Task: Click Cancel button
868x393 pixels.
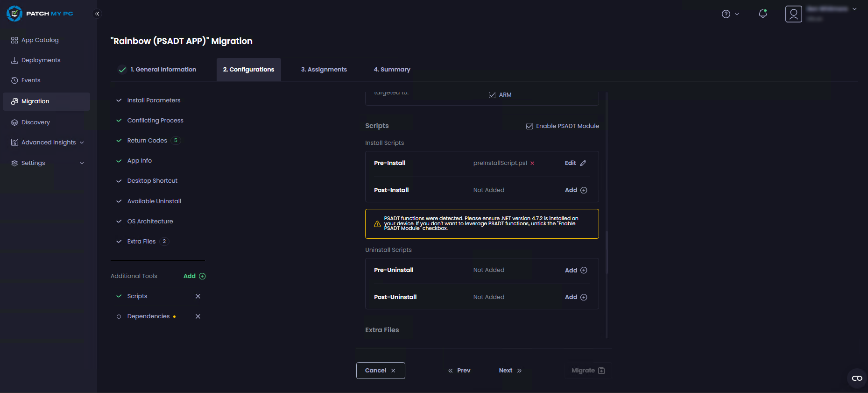Action: (x=381, y=371)
